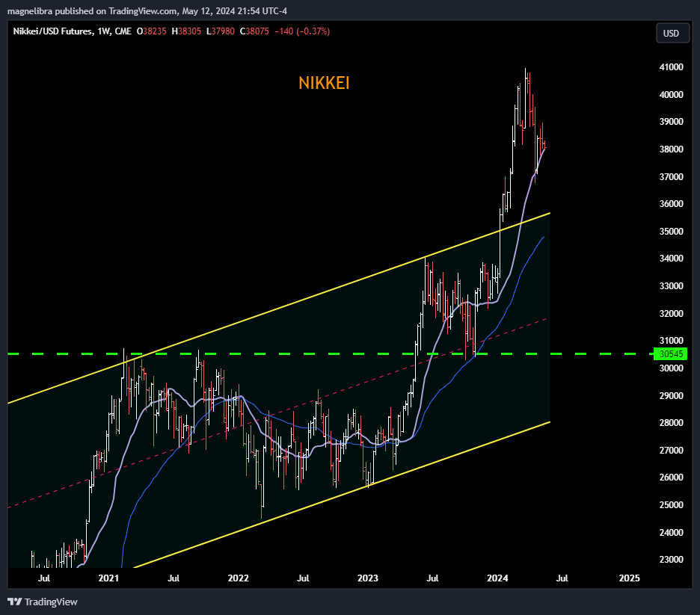Click the Nikkei/USD Futures symbol name
Image resolution: width=700 pixels, height=615 pixels.
pos(52,31)
